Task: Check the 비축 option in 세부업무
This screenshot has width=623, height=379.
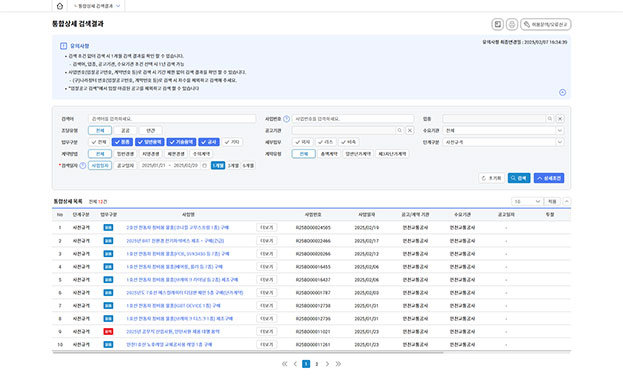Action: [x=349, y=142]
